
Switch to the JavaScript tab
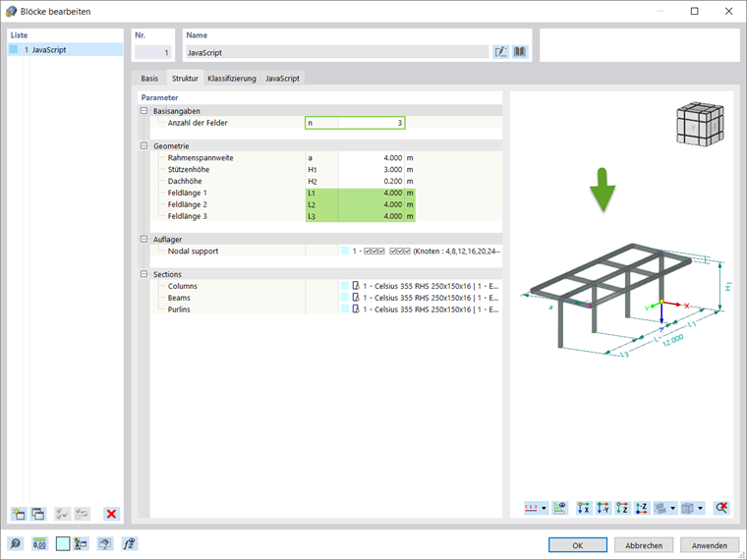point(282,78)
